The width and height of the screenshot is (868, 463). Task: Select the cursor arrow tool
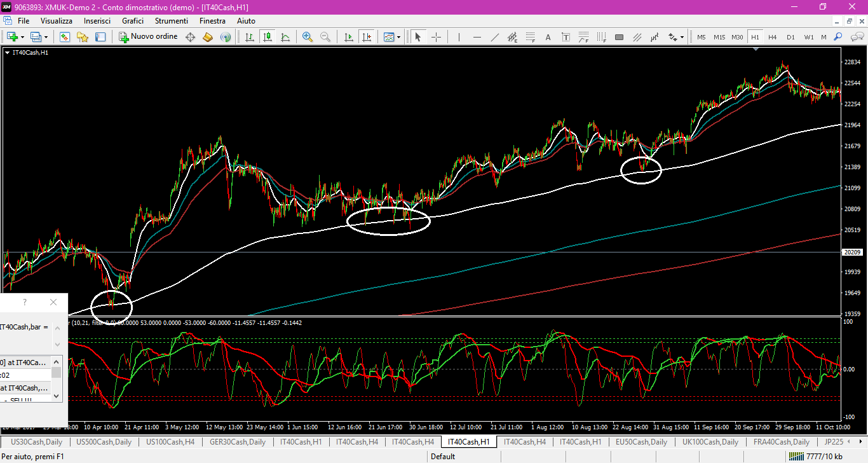click(418, 37)
